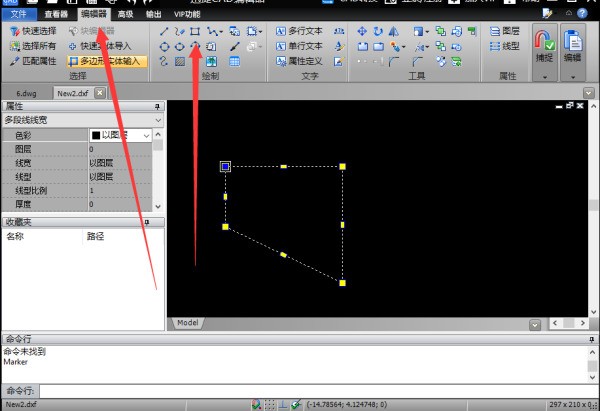Viewport: 600px width, 411px height.
Task: Close the New2.dxf tab
Action: (x=100, y=93)
